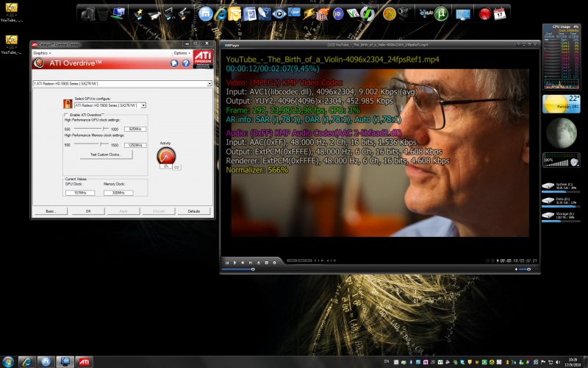Skip to next track in KMPlayer
This screenshot has height=368, width=588.
pos(251,263)
